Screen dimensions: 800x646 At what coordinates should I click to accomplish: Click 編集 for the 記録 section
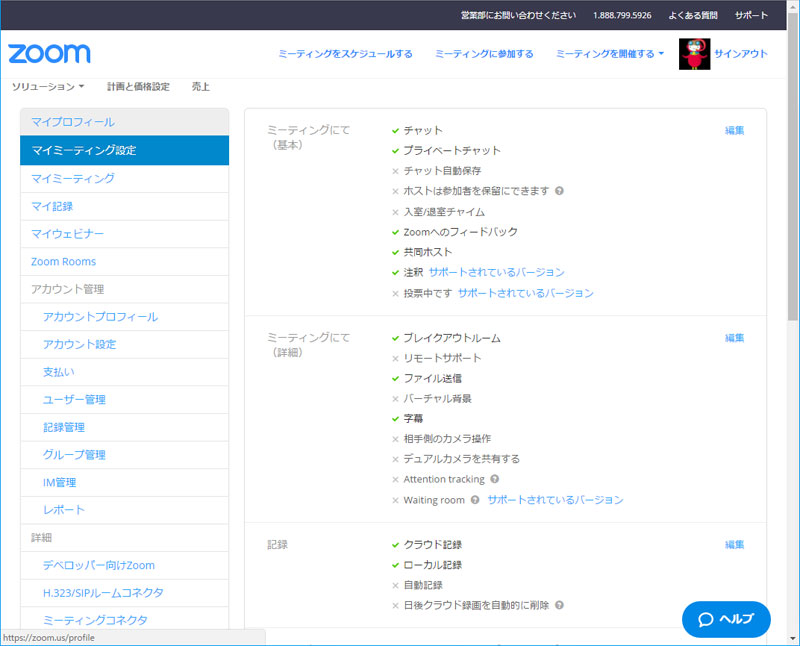click(x=734, y=545)
